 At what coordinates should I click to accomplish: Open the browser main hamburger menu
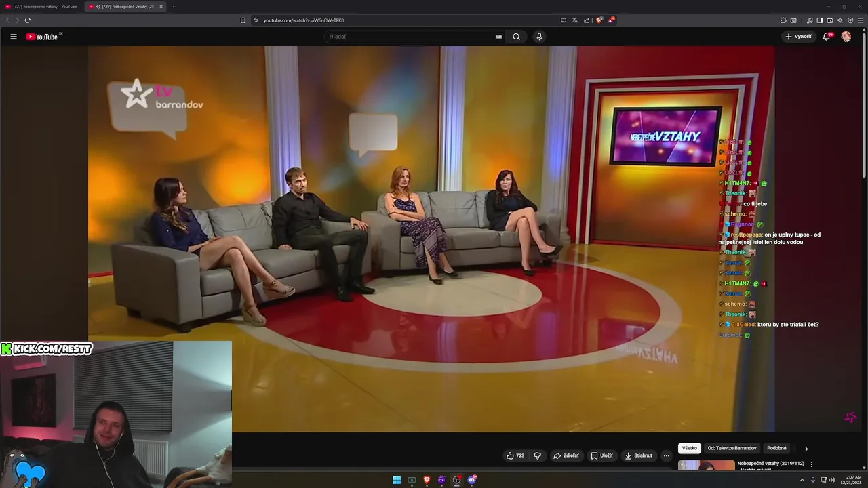861,20
